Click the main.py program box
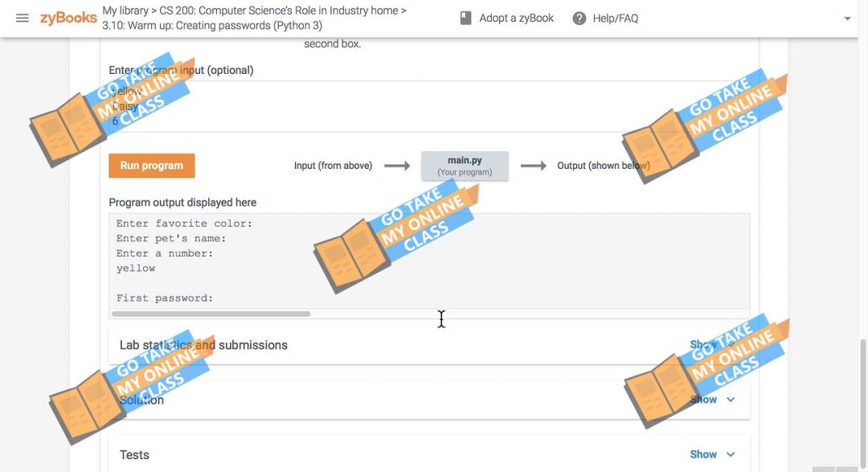868x472 pixels. (465, 166)
